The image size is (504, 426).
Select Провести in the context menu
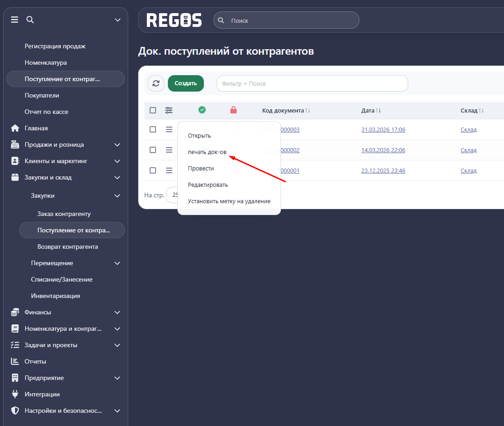(201, 168)
